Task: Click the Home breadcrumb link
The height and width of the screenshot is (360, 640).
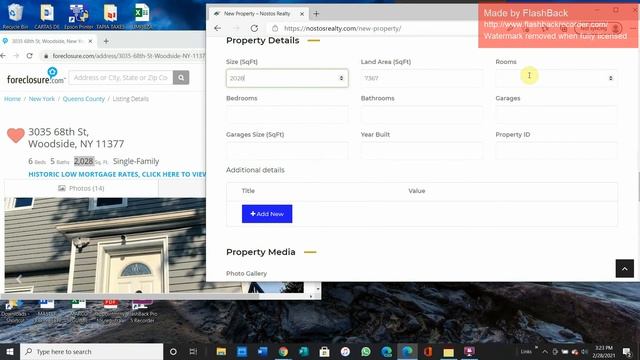Action: pyautogui.click(x=12, y=99)
